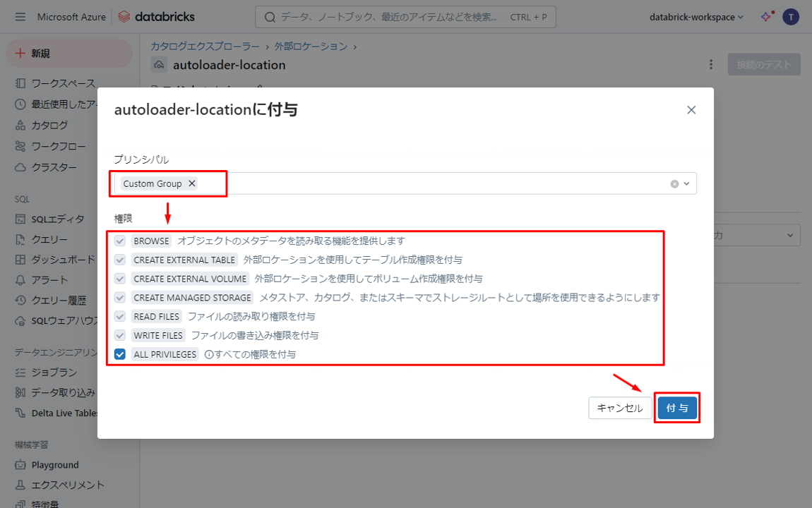Open the databrick-workspace switcher dropdown
This screenshot has height=508, width=812.
point(696,17)
